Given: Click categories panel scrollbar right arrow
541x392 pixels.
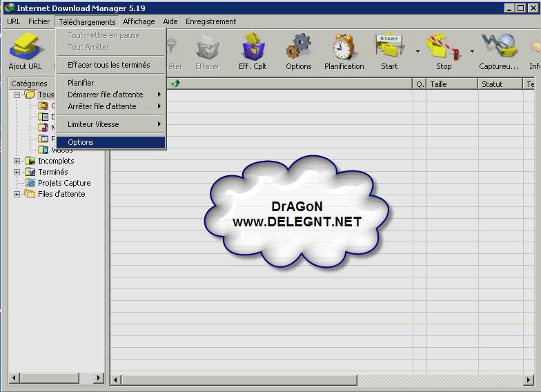Looking at the screenshot, I should [x=99, y=378].
